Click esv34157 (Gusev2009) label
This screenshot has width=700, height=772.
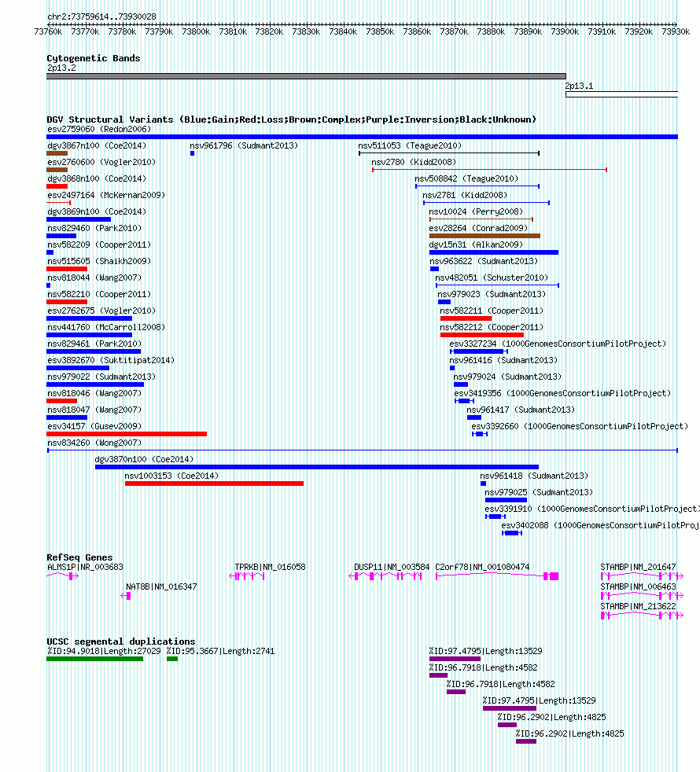[94, 426]
